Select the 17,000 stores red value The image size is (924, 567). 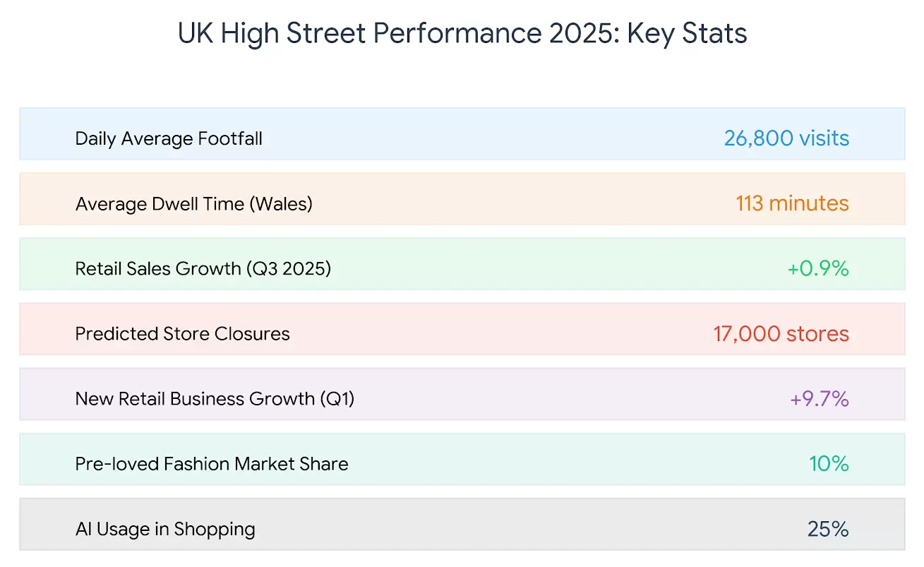[781, 333]
